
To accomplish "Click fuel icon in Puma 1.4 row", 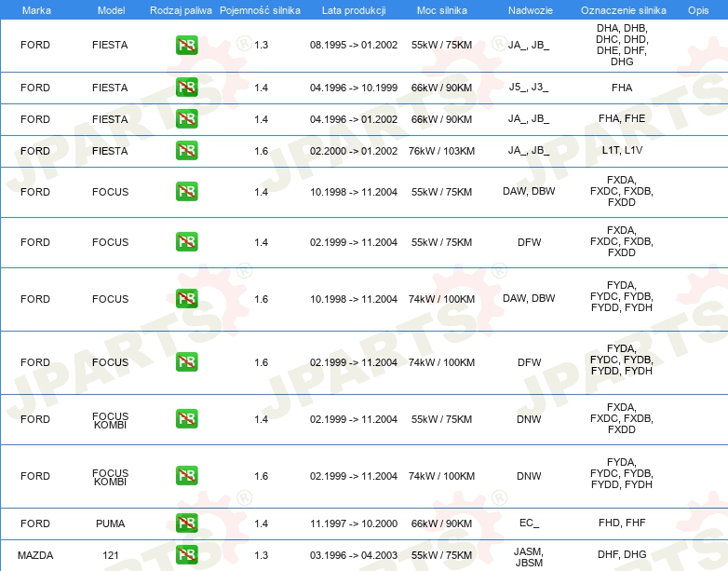I will pyautogui.click(x=186, y=523).
